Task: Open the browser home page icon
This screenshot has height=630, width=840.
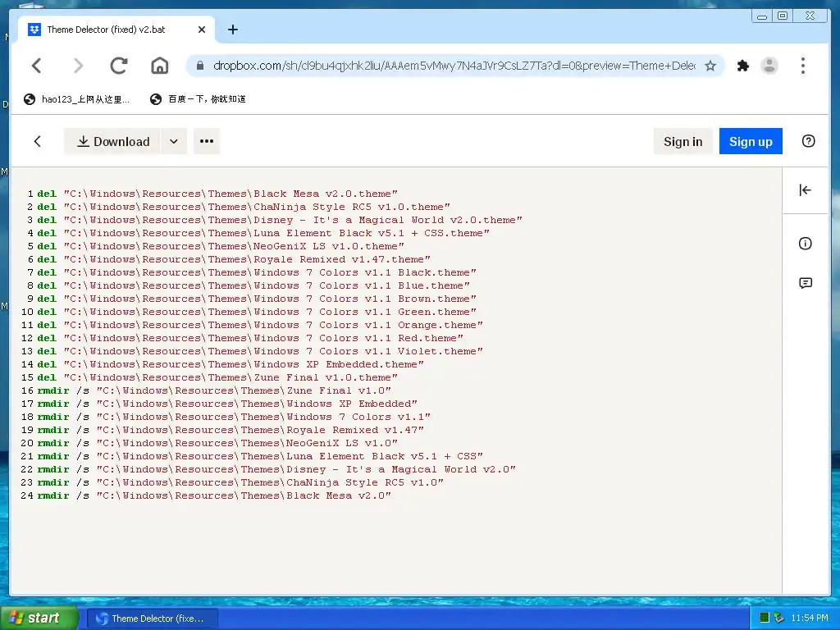Action: [160, 66]
